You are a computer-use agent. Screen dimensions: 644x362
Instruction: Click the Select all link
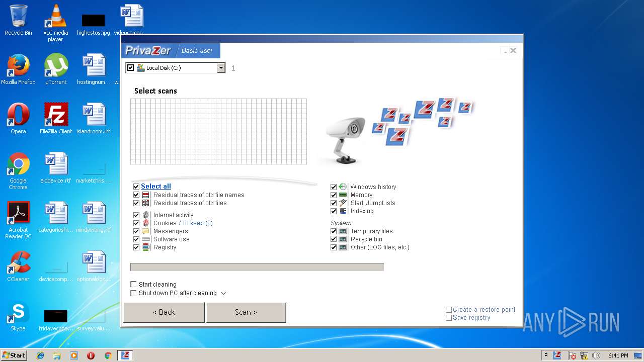click(x=156, y=186)
